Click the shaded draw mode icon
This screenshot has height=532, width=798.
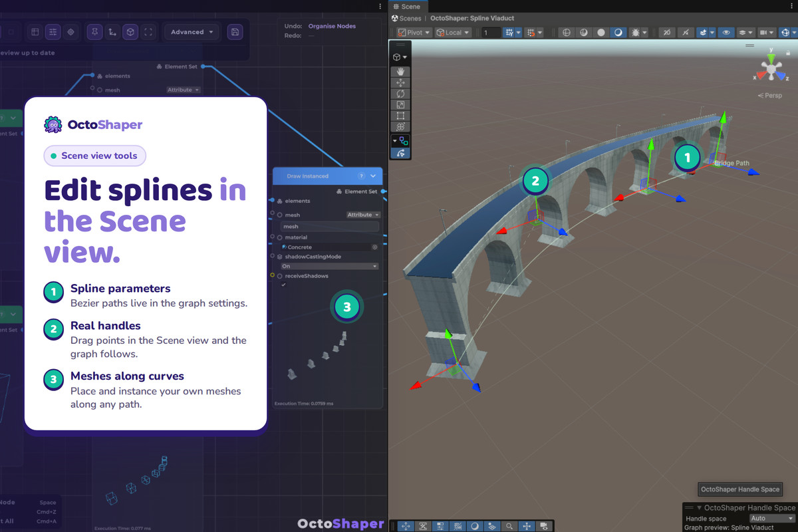coord(618,32)
